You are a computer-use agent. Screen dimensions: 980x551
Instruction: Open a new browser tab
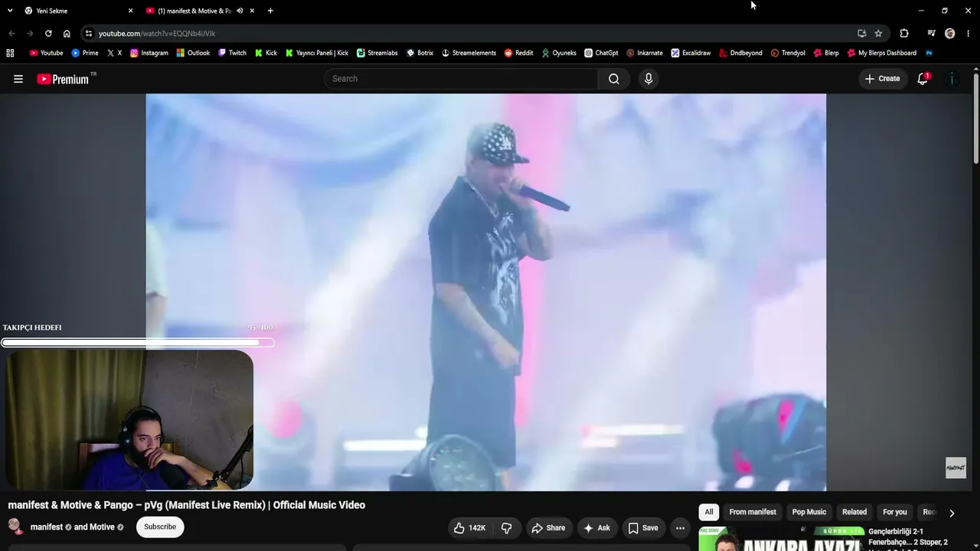270,11
